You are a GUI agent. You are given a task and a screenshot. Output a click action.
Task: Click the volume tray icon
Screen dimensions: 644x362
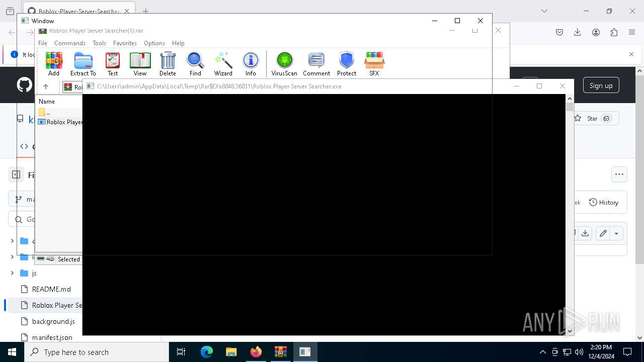coord(579,352)
